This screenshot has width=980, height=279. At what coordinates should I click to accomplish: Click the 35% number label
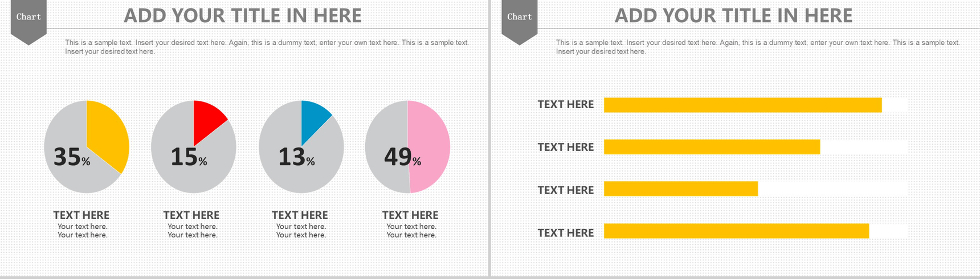coord(71,157)
